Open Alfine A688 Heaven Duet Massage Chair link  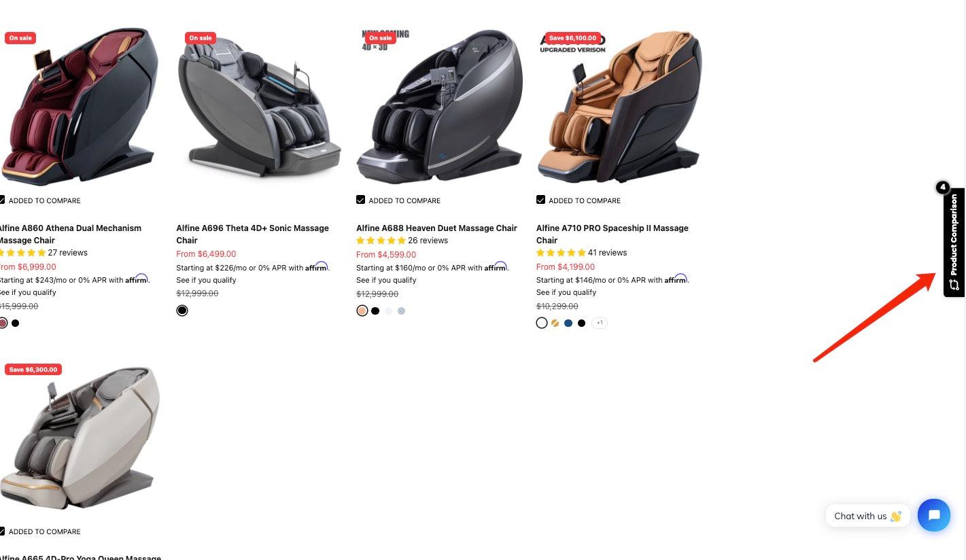pyautogui.click(x=436, y=228)
